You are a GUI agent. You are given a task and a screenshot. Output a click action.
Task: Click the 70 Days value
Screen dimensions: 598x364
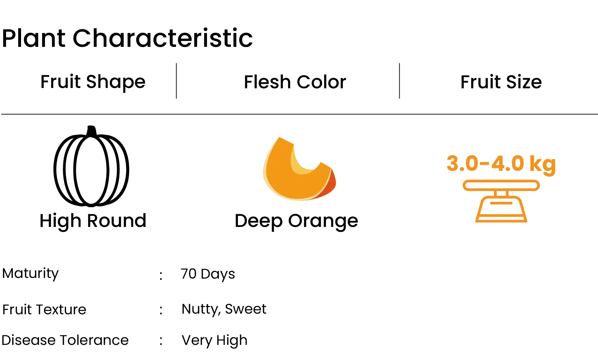pos(208,274)
